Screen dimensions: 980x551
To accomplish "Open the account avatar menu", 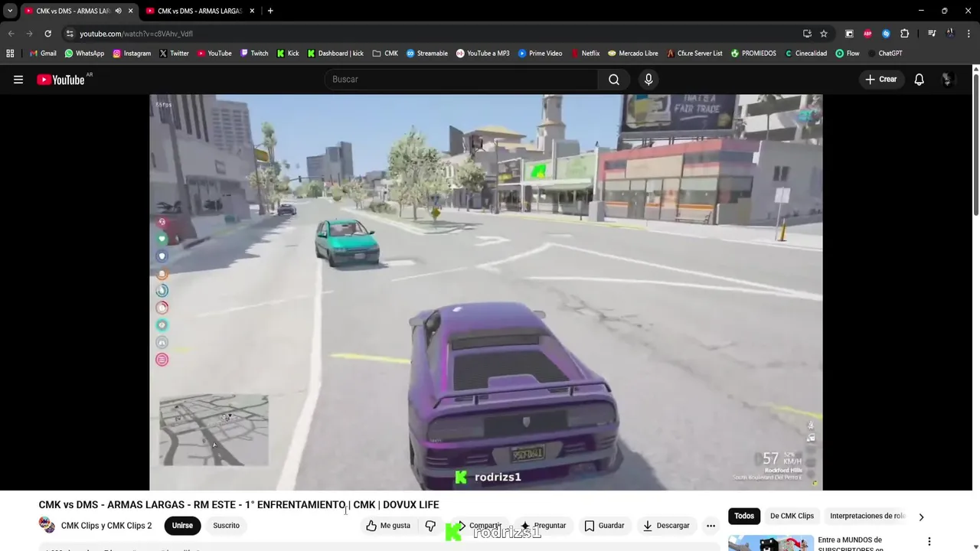I will 948,80.
